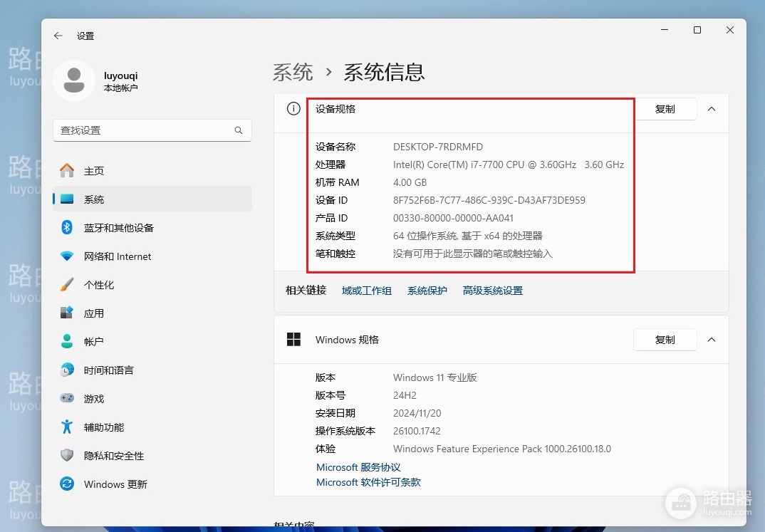765x532 pixels.
Task: Open 应用 settings page
Action: pyautogui.click(x=152, y=313)
